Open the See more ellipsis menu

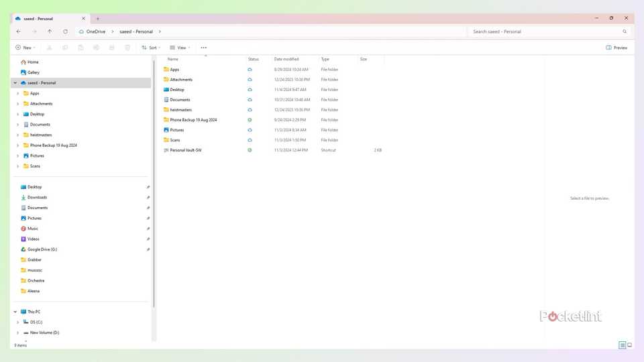tap(204, 48)
